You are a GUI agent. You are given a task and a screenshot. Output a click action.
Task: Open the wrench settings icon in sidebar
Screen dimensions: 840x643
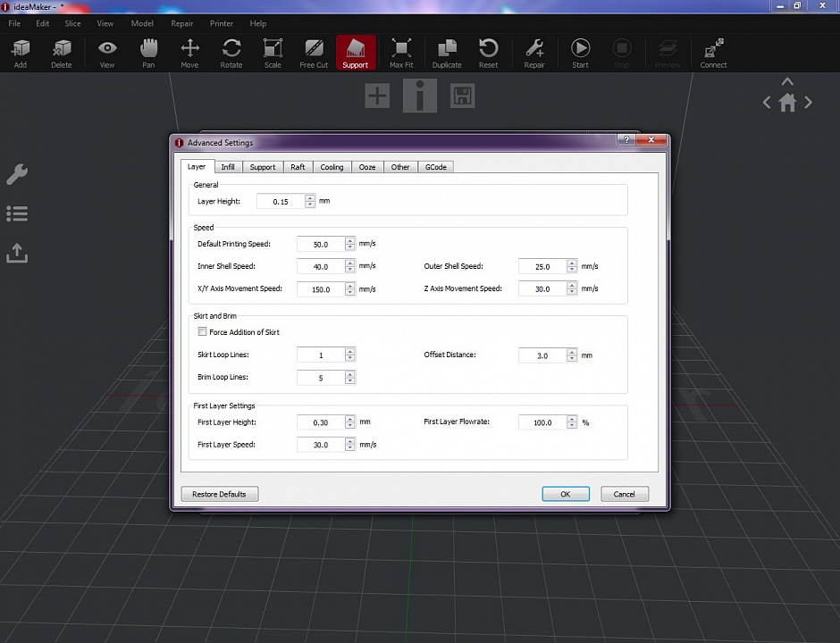[x=17, y=174]
